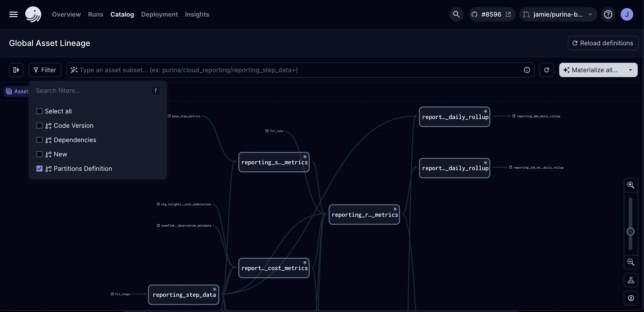Image resolution: width=644 pixels, height=312 pixels.
Task: Click Materialize all button
Action: (x=591, y=70)
